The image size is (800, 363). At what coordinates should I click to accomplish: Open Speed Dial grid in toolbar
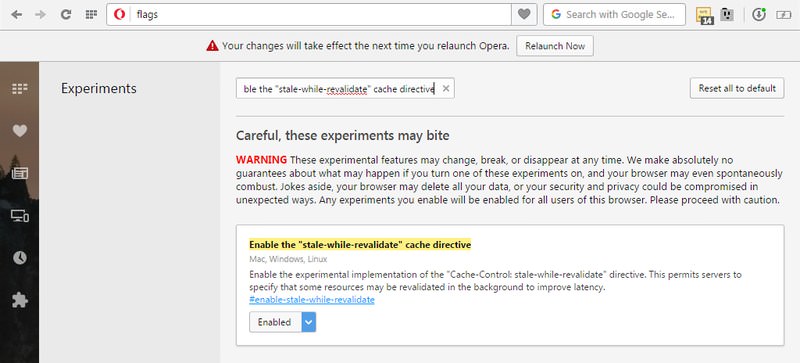[x=91, y=14]
